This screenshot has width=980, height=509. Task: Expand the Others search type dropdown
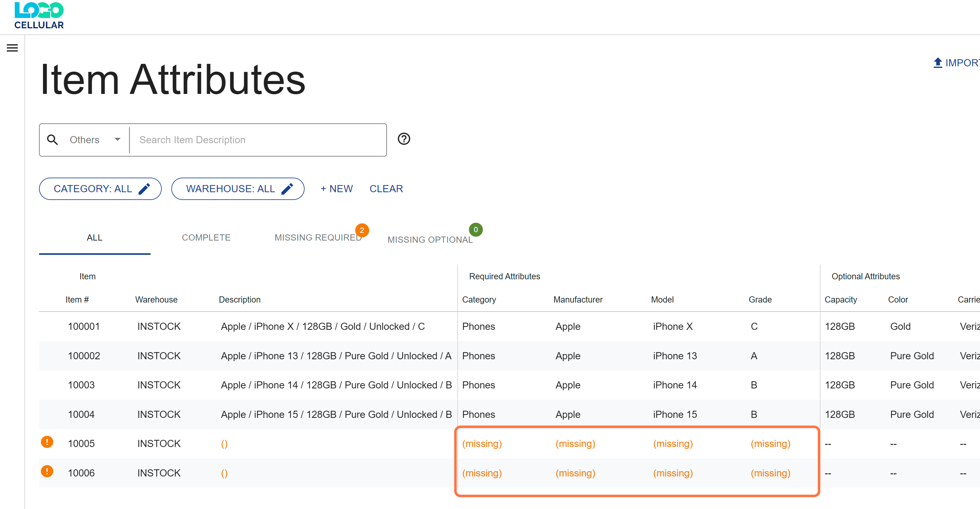coord(95,140)
